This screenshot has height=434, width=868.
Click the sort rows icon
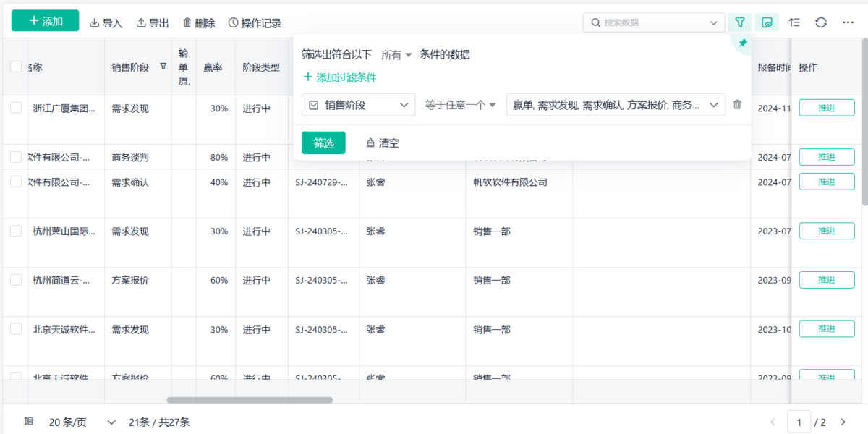[794, 22]
